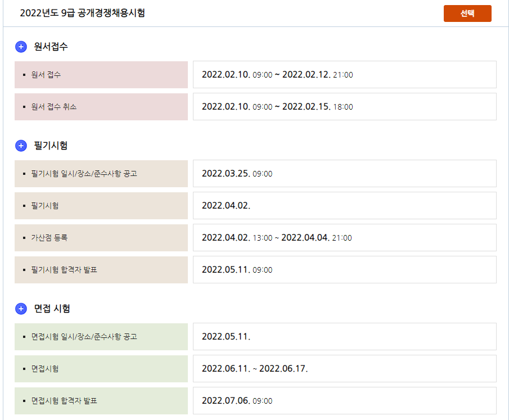Image resolution: width=509 pixels, height=420 pixels.
Task: Click the 원서 접수 row label
Action: tap(46, 75)
